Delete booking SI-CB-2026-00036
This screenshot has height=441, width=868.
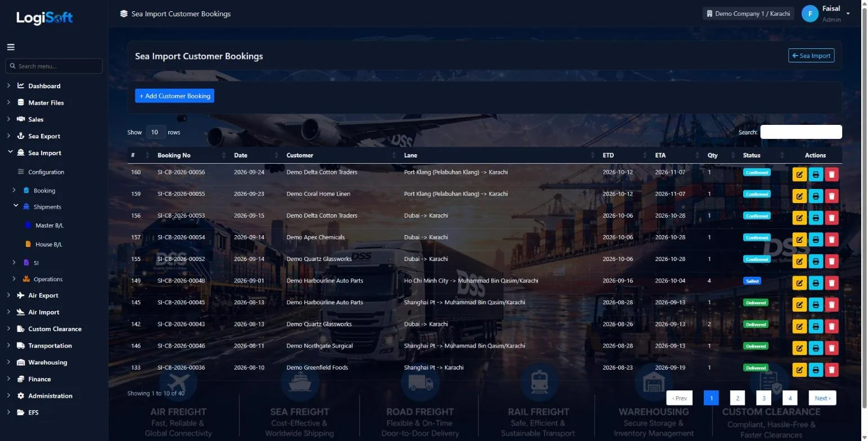pyautogui.click(x=831, y=370)
